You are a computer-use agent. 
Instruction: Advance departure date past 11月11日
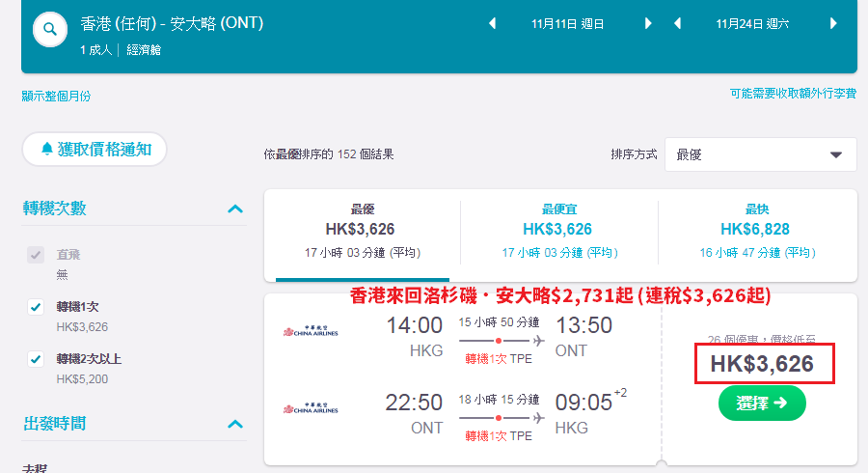coord(648,24)
